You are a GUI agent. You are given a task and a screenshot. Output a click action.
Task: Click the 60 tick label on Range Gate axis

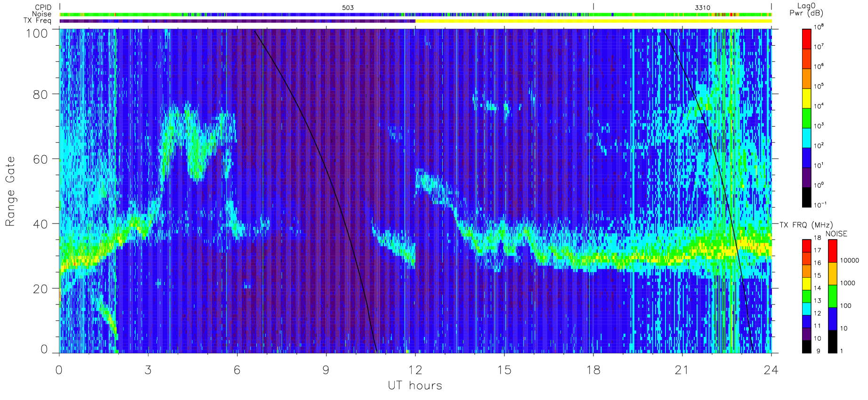[40, 159]
